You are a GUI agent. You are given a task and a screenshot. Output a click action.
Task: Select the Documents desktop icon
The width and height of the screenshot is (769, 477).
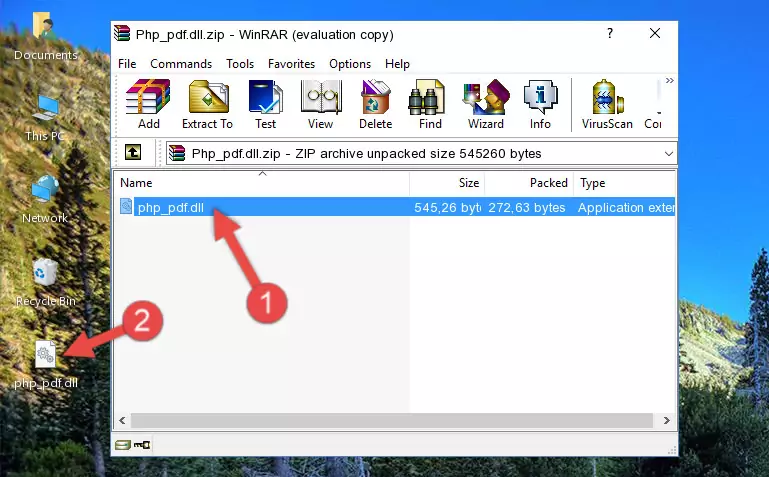pos(46,36)
